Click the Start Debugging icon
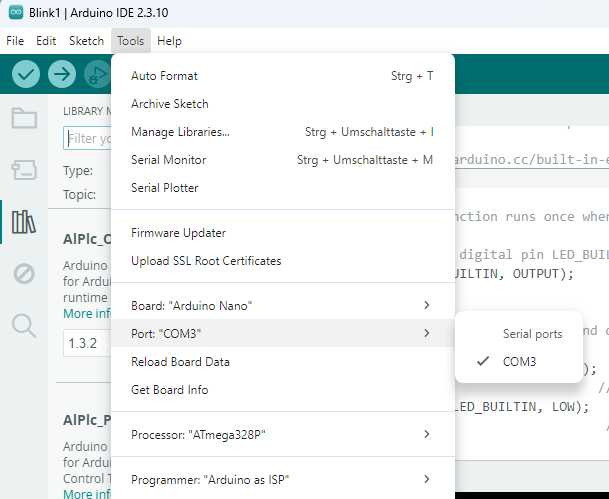Viewport: 609px width, 499px height. pyautogui.click(x=97, y=74)
